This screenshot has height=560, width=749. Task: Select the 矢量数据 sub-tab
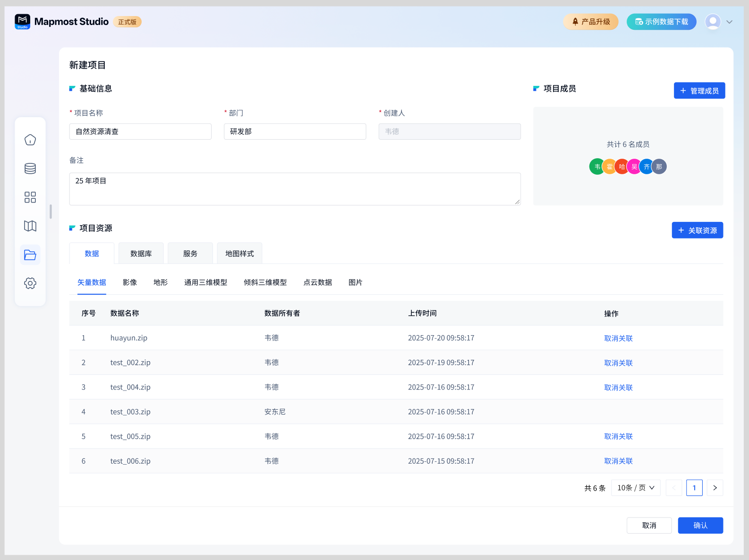(92, 282)
